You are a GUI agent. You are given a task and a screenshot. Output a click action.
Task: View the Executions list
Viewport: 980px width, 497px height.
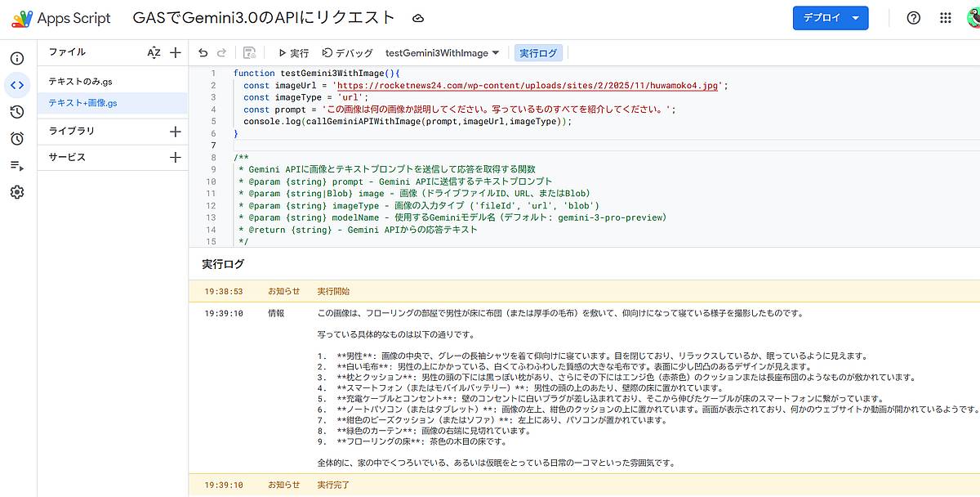pyautogui.click(x=18, y=165)
